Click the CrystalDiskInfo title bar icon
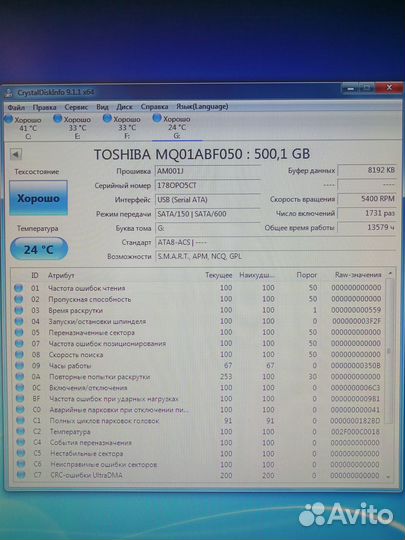 coord(9,93)
